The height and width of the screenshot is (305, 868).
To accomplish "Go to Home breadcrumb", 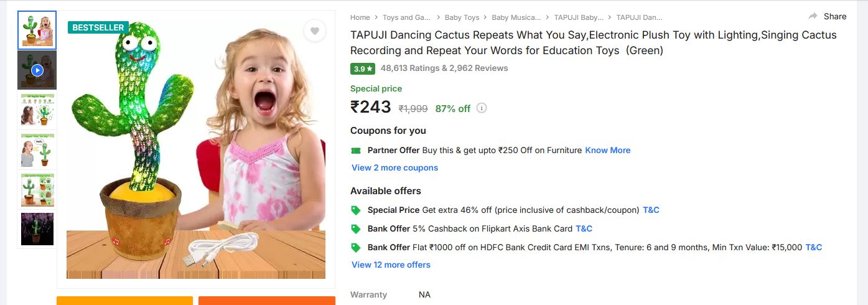I will click(360, 17).
